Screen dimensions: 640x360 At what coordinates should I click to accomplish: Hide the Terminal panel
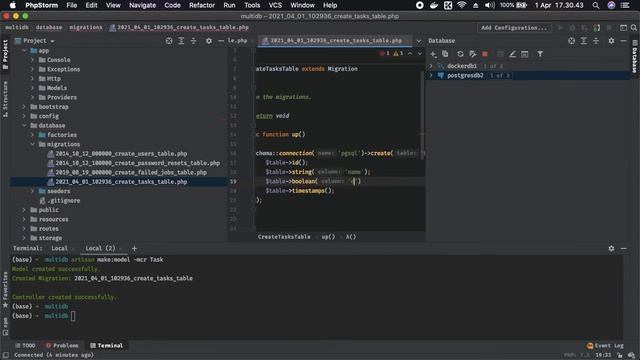pyautogui.click(x=623, y=248)
